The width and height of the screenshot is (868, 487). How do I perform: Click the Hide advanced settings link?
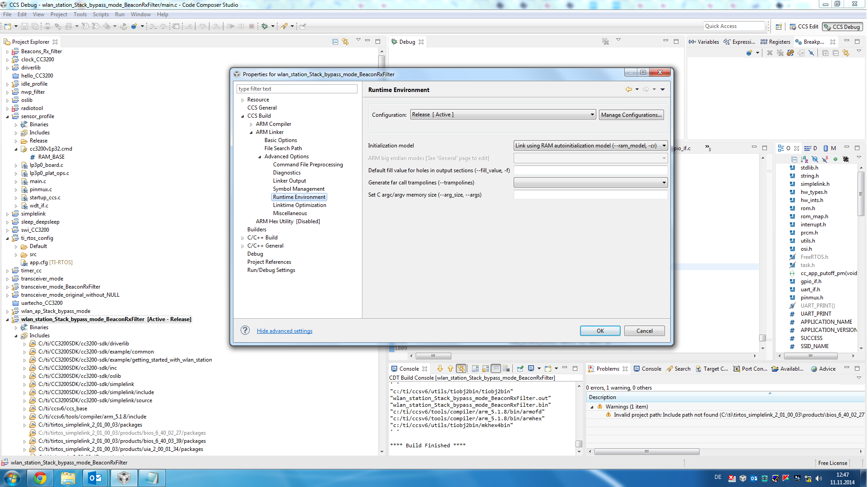(284, 331)
